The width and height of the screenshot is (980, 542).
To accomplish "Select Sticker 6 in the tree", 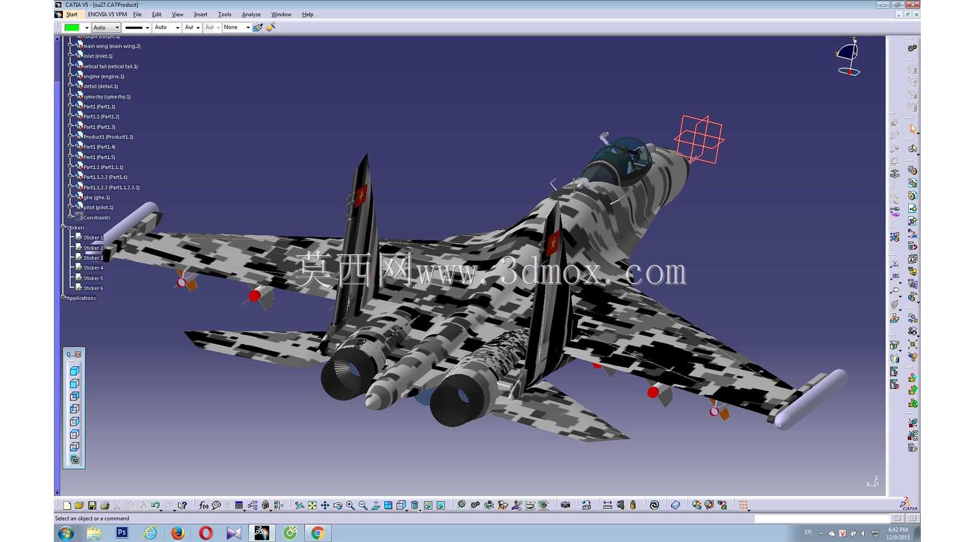I will coord(93,288).
